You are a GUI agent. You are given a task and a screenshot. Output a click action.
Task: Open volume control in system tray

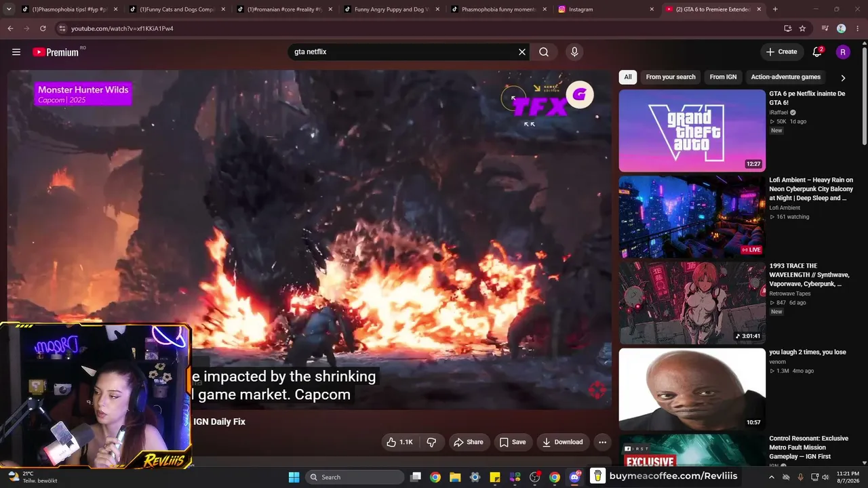(x=825, y=477)
